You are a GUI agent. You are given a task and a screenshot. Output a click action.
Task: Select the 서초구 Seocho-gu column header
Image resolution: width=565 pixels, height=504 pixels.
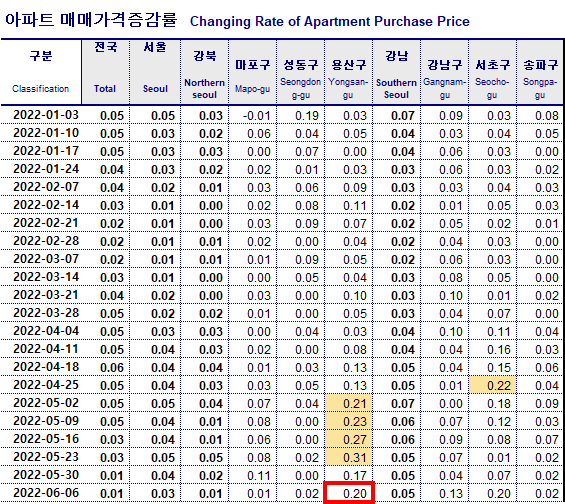tap(493, 72)
